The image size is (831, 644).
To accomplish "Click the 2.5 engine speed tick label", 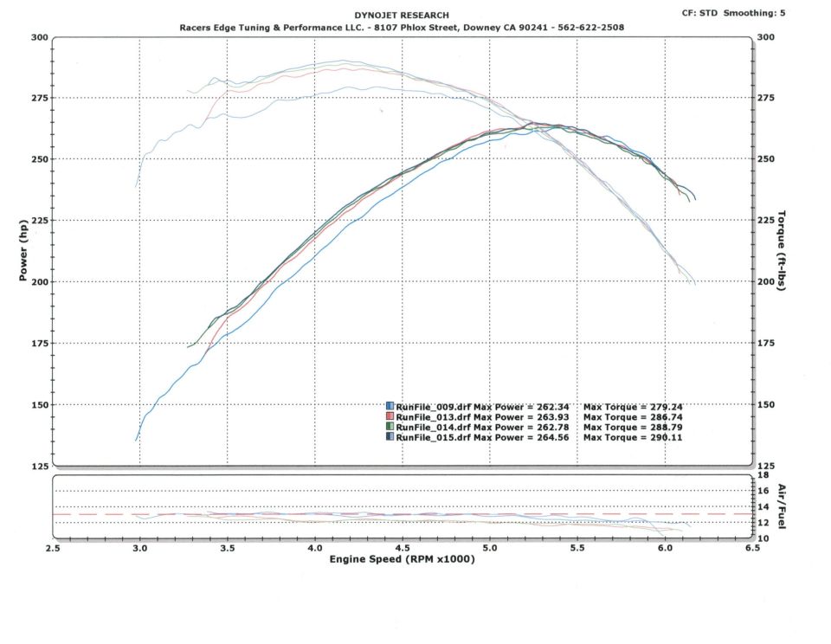I will (x=53, y=548).
